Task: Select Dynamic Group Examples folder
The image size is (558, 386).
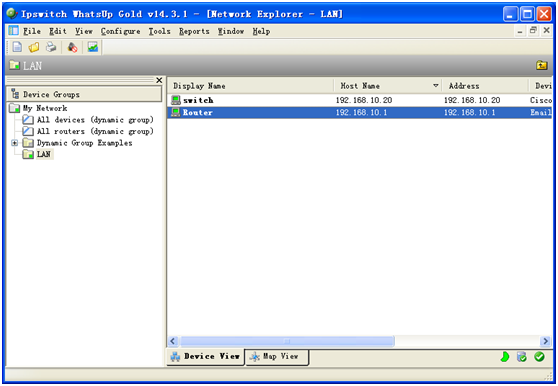Action: [x=84, y=143]
